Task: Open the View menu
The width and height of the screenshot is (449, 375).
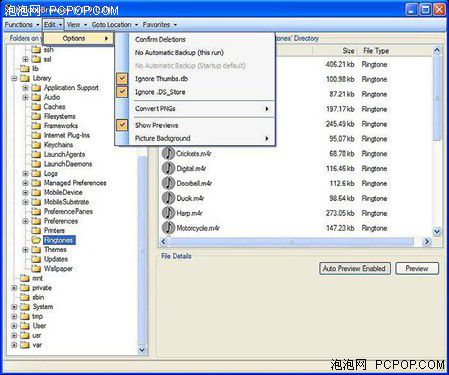Action: point(77,25)
